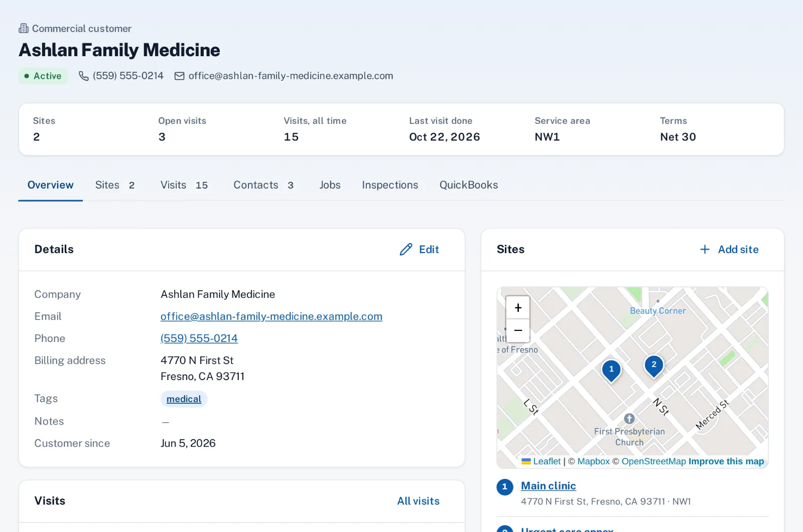This screenshot has width=803, height=532.
Task: Open the Leaflet attribution link
Action: (547, 461)
